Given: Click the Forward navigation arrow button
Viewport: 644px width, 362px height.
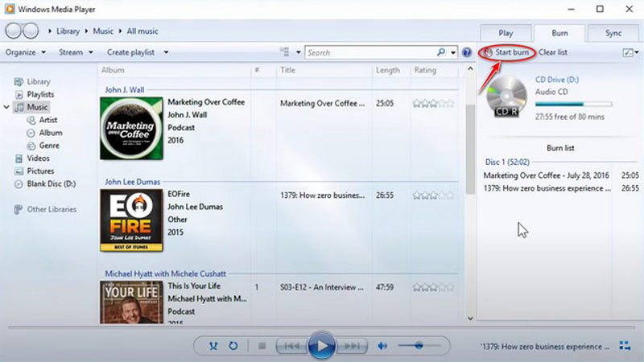Looking at the screenshot, I should coord(31,31).
